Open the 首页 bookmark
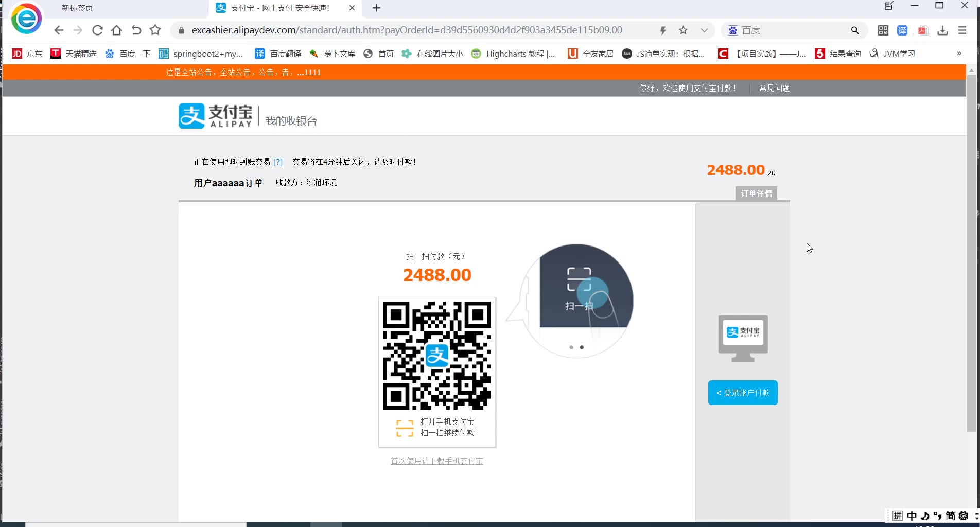This screenshot has width=980, height=527. click(378, 54)
